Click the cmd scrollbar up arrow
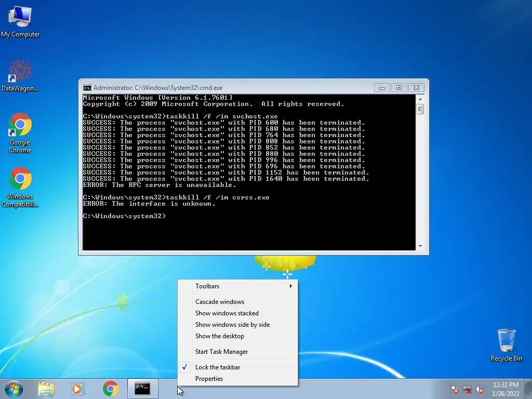This screenshot has height=399, width=532. 420,99
